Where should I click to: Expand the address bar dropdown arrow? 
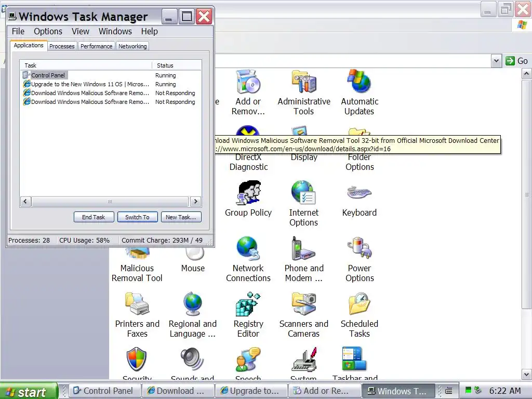496,61
